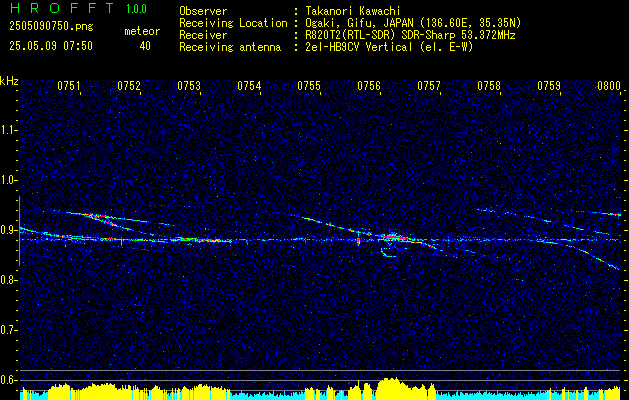Click the meteor label

[x=142, y=31]
